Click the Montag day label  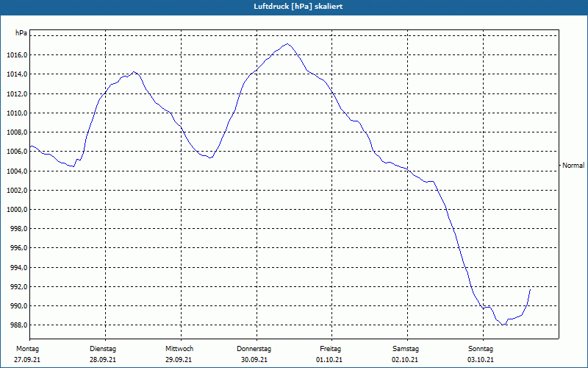(27, 349)
